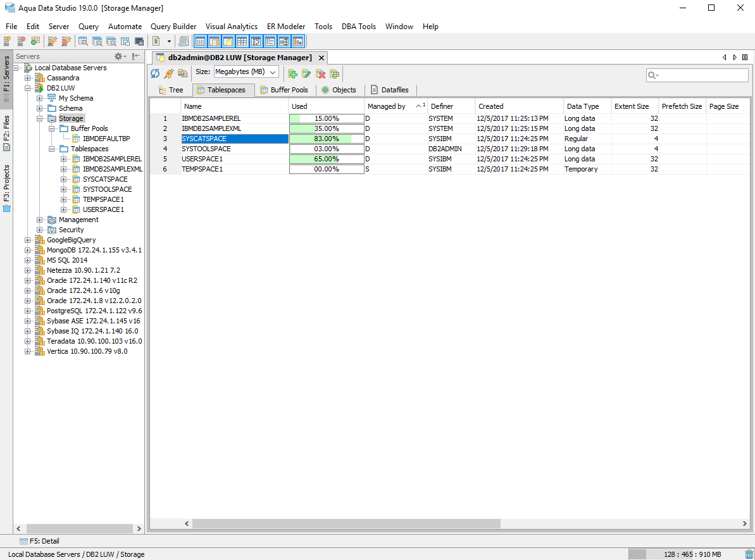Click the 65.00% usage bar for USERSPACE1
Screen dimensions: 755x560
[327, 159]
